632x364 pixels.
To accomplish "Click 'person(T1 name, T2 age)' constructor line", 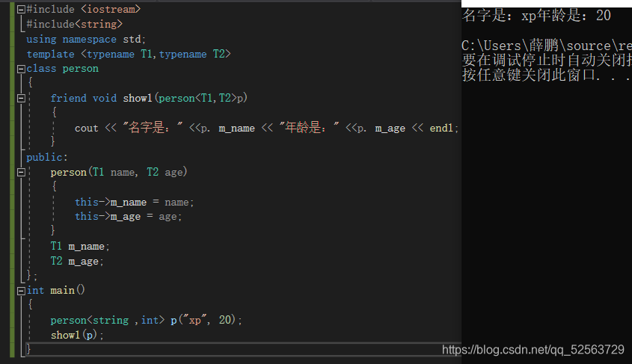I will [119, 173].
